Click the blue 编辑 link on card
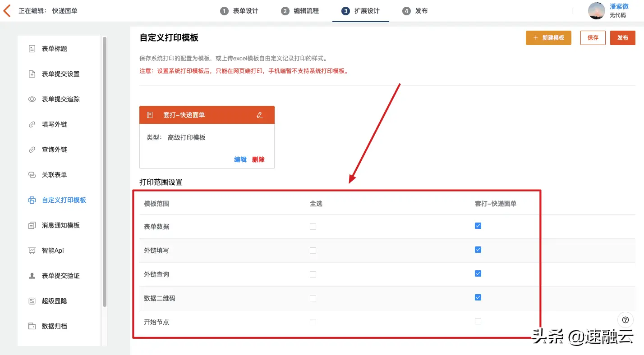 point(240,159)
